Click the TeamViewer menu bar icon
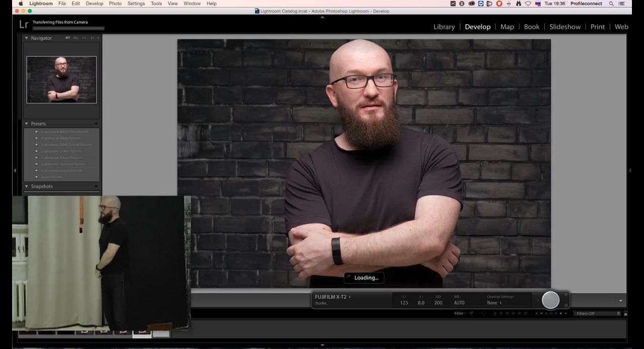This screenshot has height=349, width=644. point(480,4)
